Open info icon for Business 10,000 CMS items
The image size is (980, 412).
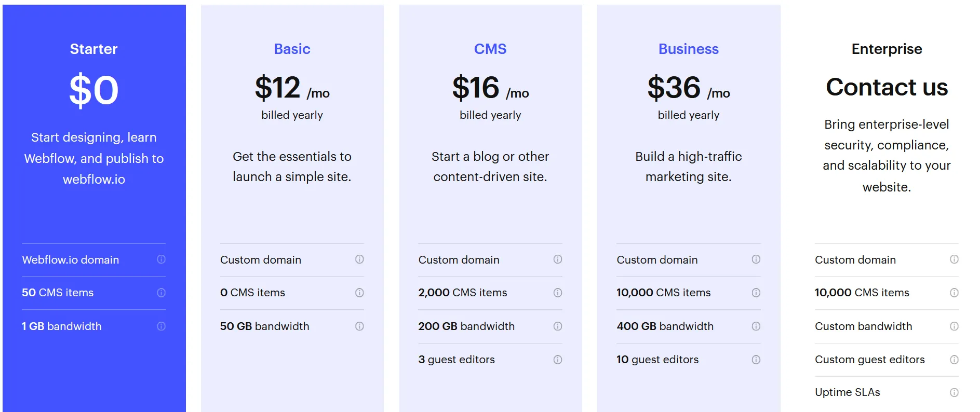756,293
